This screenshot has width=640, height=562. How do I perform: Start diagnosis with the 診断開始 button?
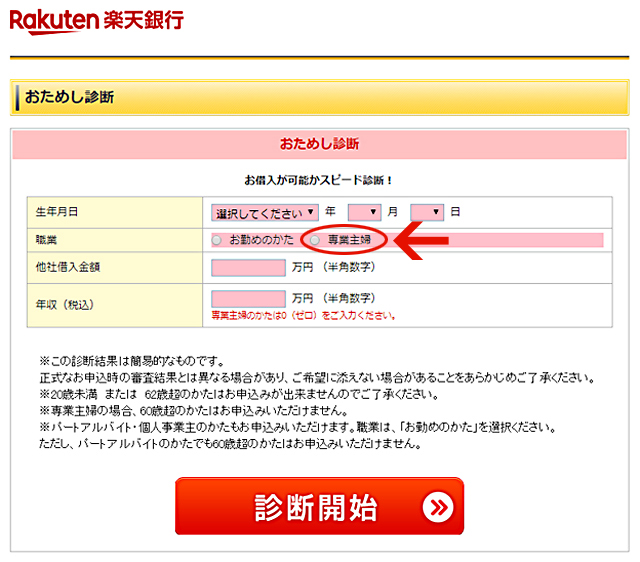pos(320,506)
